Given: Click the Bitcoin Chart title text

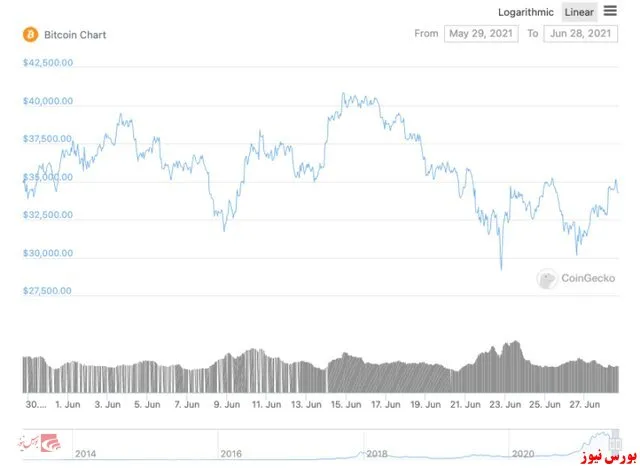Looking at the screenshot, I should pos(75,35).
